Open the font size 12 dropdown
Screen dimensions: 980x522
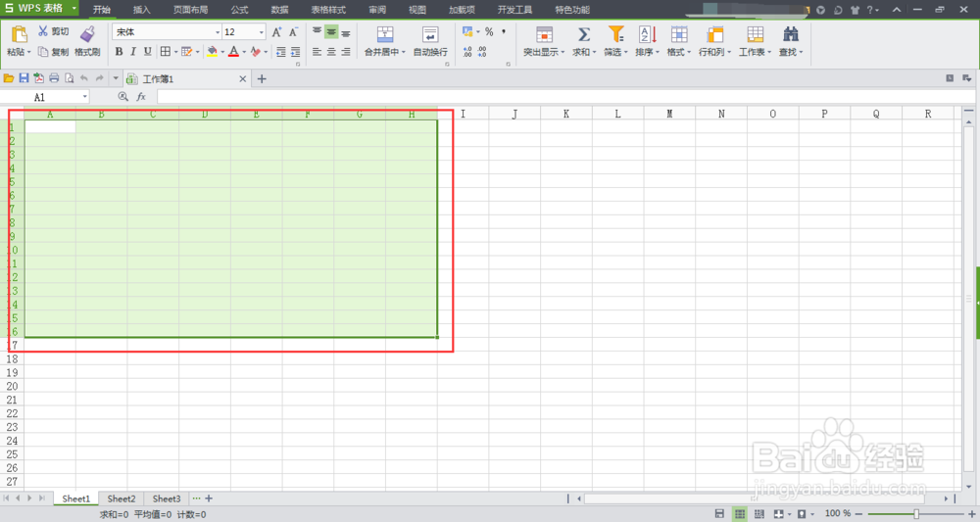pyautogui.click(x=262, y=32)
